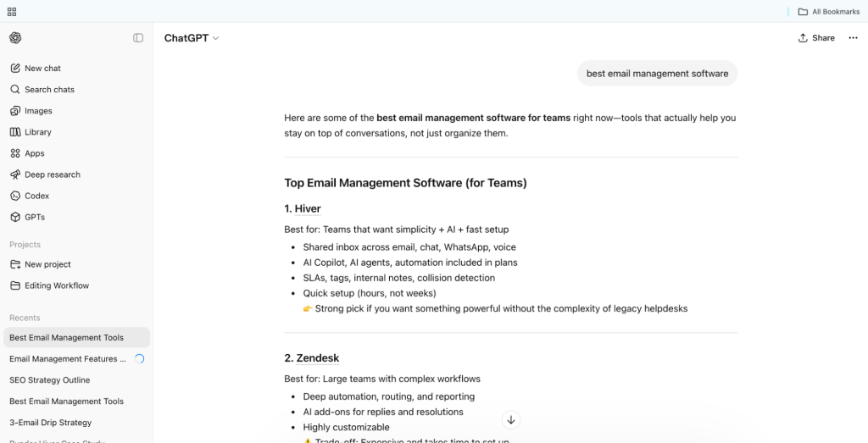Screen dimensions: 868x443
Task: Click the Library books icon
Action: (x=15, y=131)
